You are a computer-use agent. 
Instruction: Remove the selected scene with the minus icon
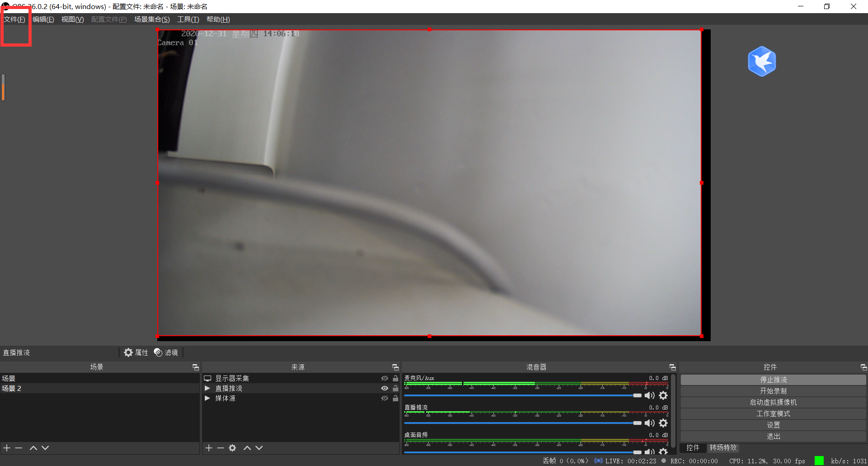(19, 448)
